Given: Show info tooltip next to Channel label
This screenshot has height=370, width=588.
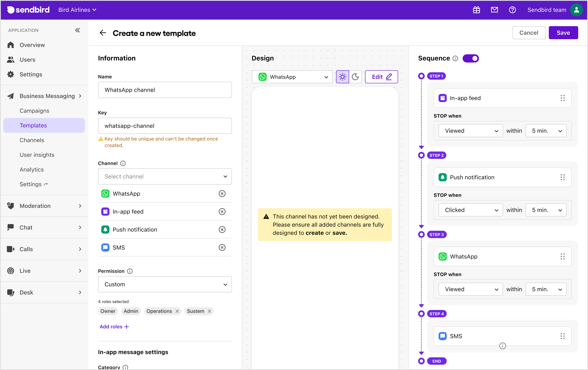Looking at the screenshot, I should click(123, 163).
